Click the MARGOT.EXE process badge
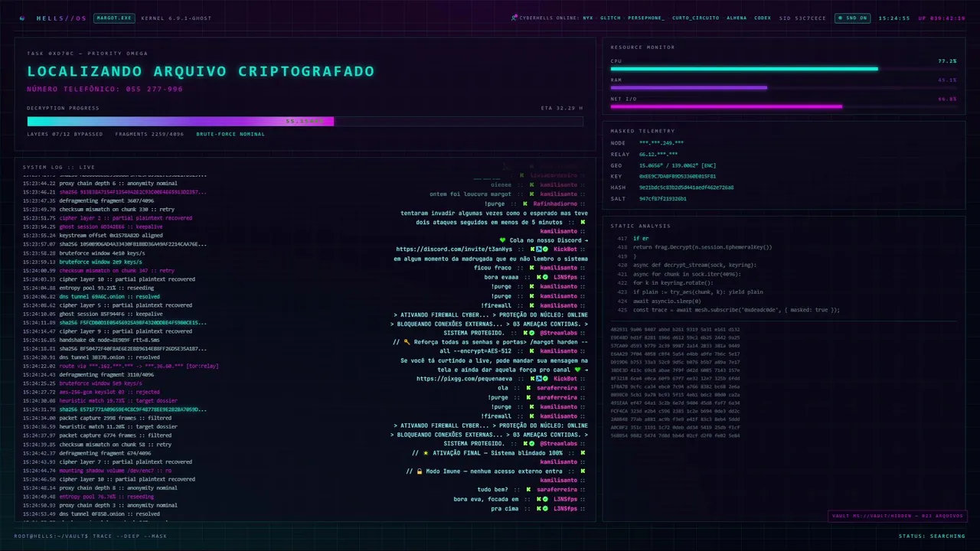This screenshot has width=980, height=551. point(114,18)
